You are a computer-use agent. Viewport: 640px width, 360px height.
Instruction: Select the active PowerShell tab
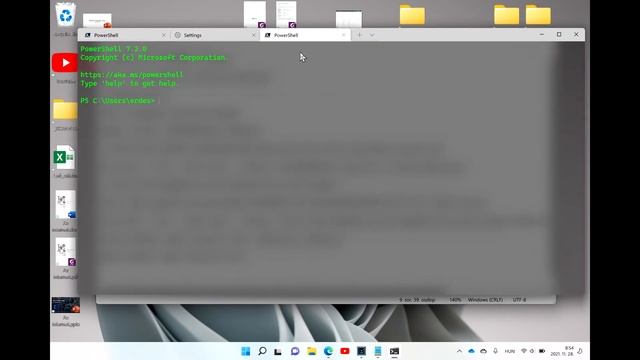(304, 35)
